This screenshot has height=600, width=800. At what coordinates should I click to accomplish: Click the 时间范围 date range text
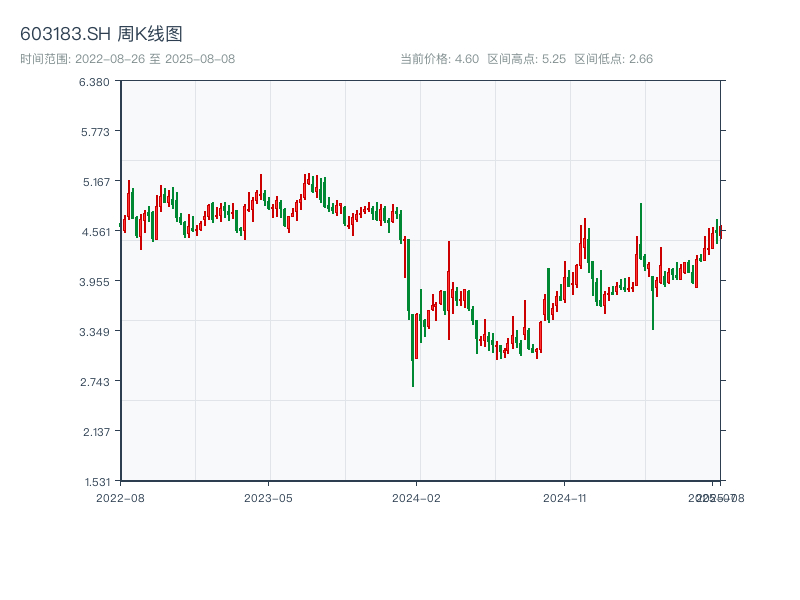coord(127,59)
